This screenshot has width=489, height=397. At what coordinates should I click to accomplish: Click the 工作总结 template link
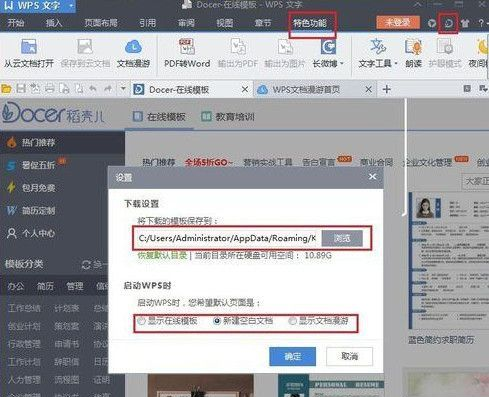24,308
